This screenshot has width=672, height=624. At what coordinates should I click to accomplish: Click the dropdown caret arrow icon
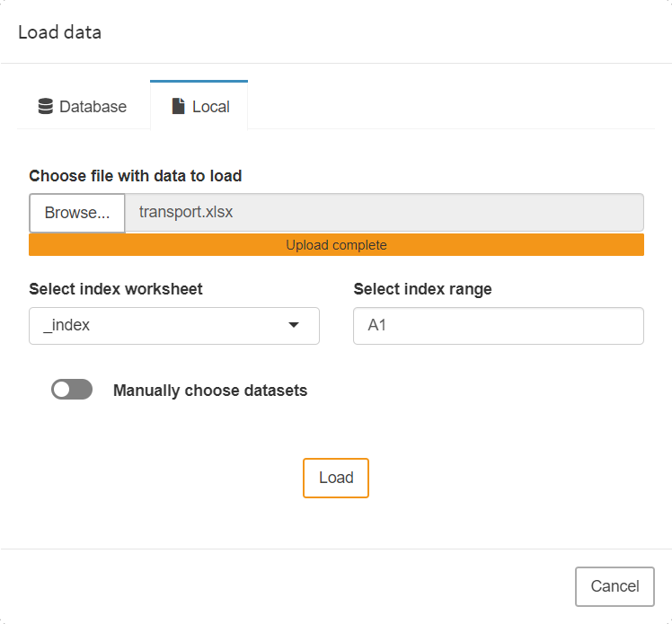294,325
